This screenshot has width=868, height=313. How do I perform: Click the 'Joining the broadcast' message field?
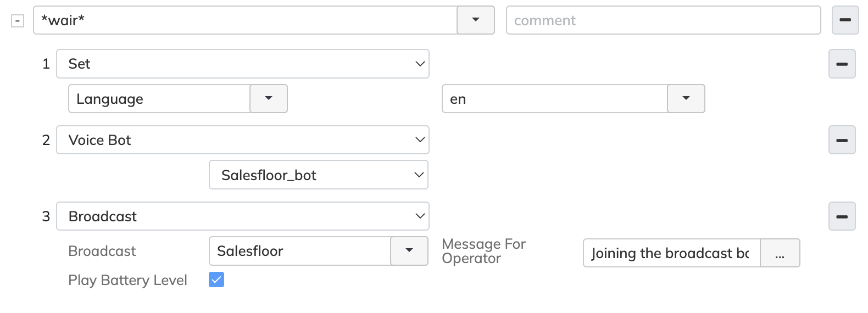point(671,253)
